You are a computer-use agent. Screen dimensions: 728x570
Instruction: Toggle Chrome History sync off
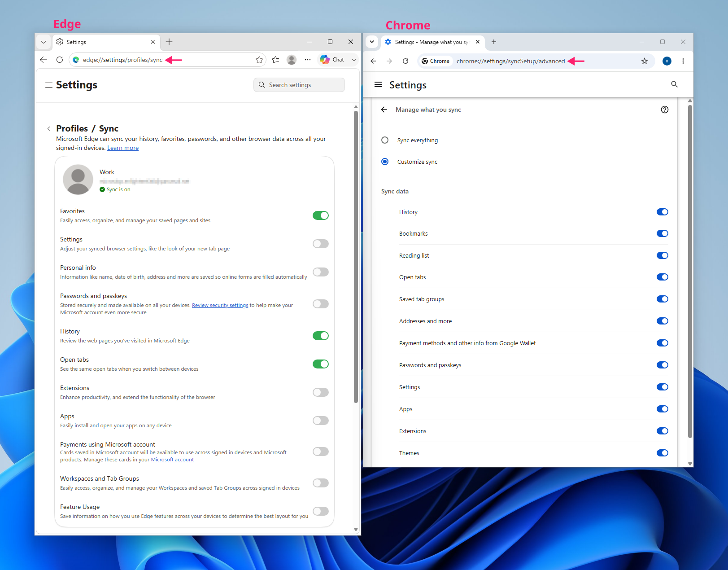(x=663, y=212)
